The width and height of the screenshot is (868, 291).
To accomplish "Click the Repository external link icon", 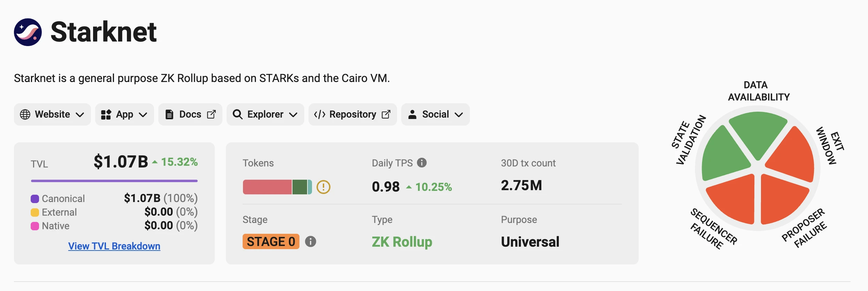I will tap(386, 114).
